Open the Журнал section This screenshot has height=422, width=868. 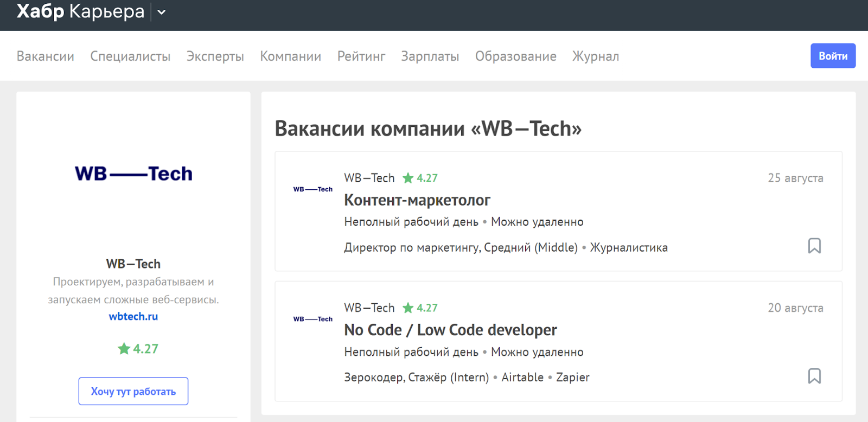(x=596, y=56)
